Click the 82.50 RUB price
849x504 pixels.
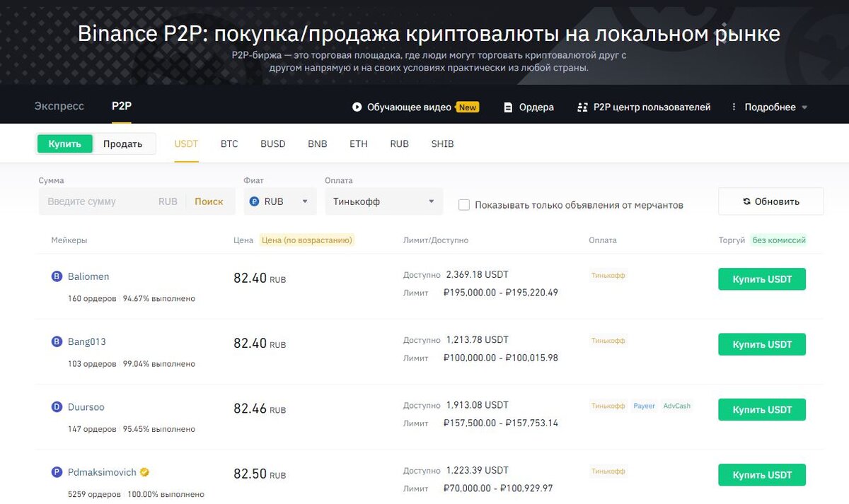[x=260, y=474]
